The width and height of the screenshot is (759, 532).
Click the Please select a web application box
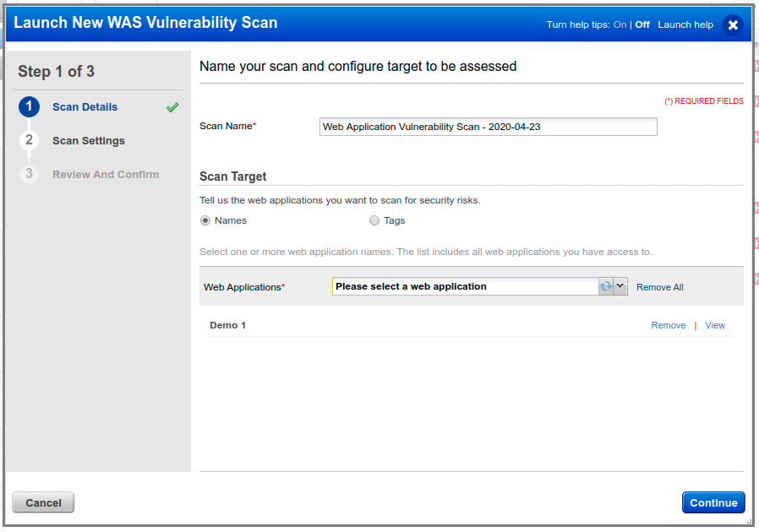[x=465, y=286]
